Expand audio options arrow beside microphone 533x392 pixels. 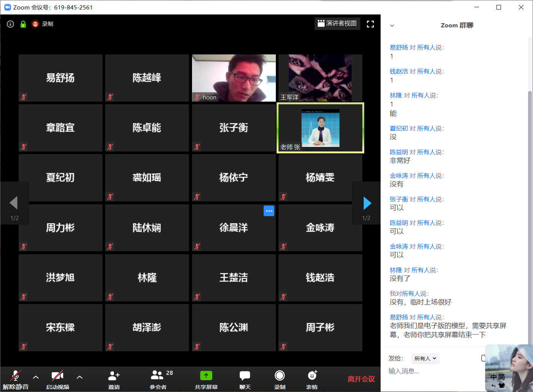(x=36, y=377)
